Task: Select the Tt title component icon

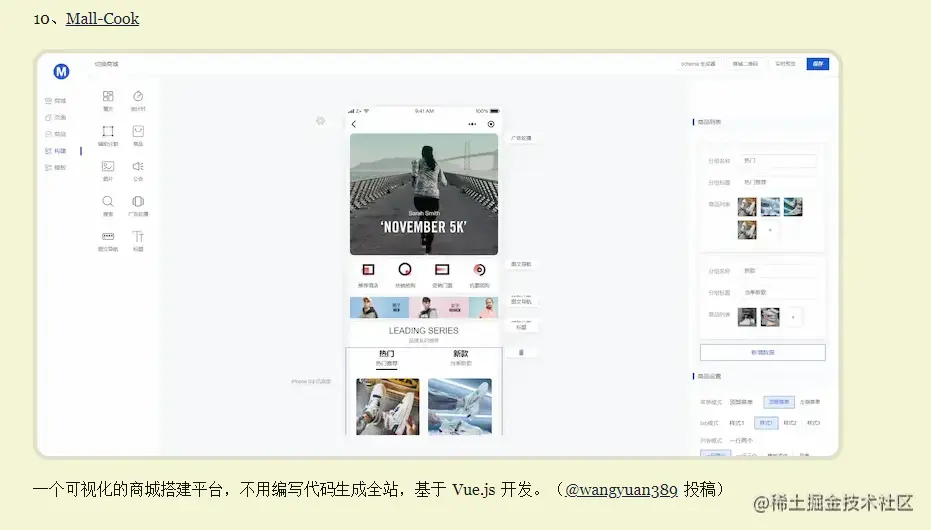Action: tap(138, 236)
